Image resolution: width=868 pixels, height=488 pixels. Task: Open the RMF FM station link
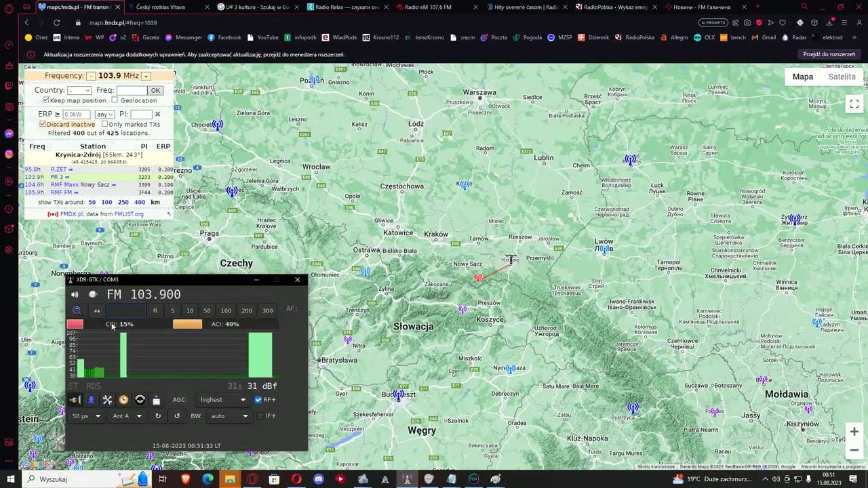[64, 192]
